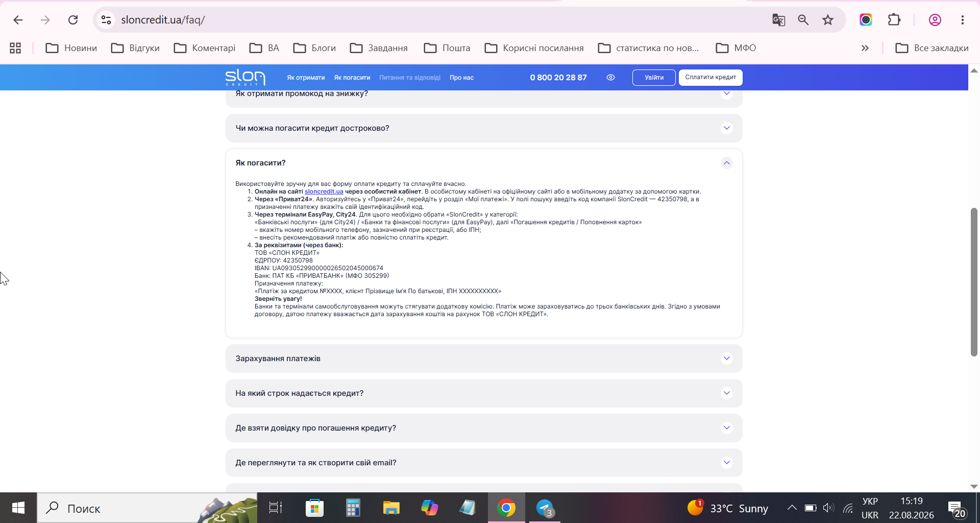Expand 'Чи можна погасити кредит достроково?'
Viewport: 980px width, 523px height.
click(484, 128)
